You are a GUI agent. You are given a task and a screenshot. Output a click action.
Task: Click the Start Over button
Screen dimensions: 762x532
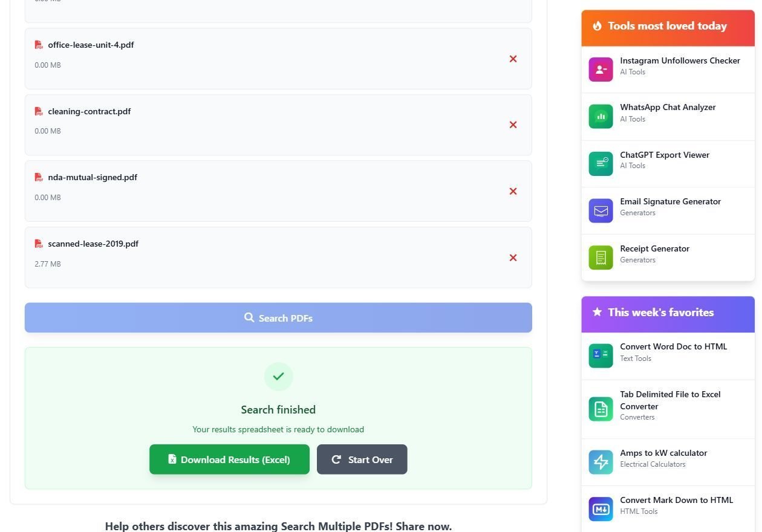362,459
